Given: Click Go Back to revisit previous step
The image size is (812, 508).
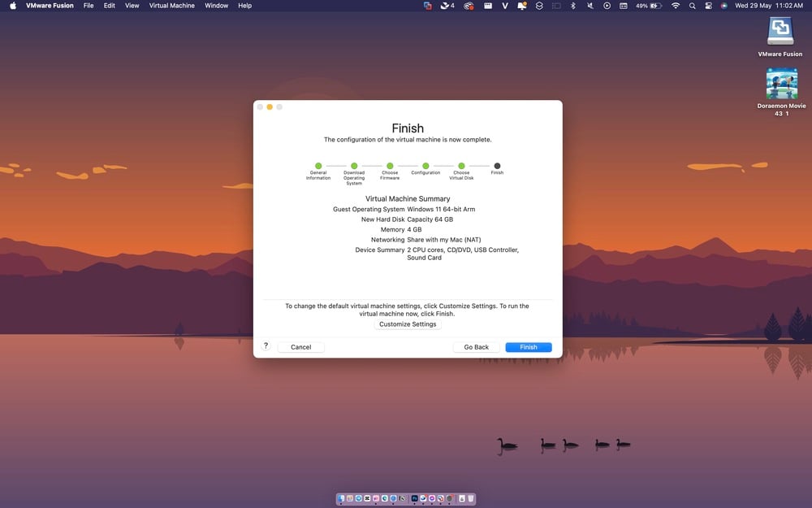Looking at the screenshot, I should (476, 346).
